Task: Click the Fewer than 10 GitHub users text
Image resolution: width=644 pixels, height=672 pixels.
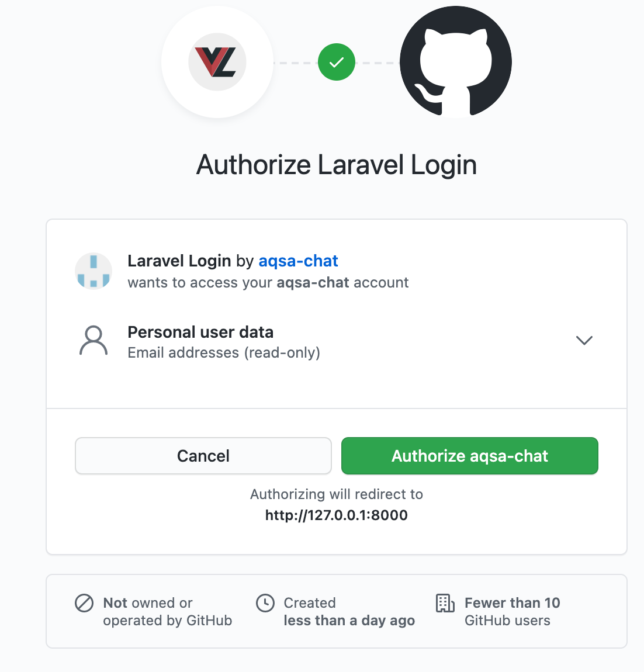Action: tap(512, 612)
